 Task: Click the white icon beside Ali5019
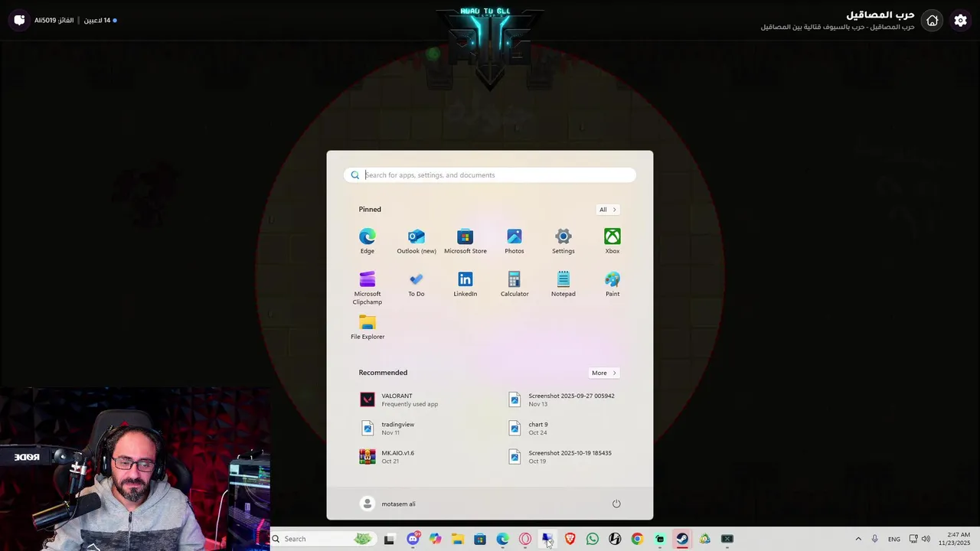click(19, 21)
